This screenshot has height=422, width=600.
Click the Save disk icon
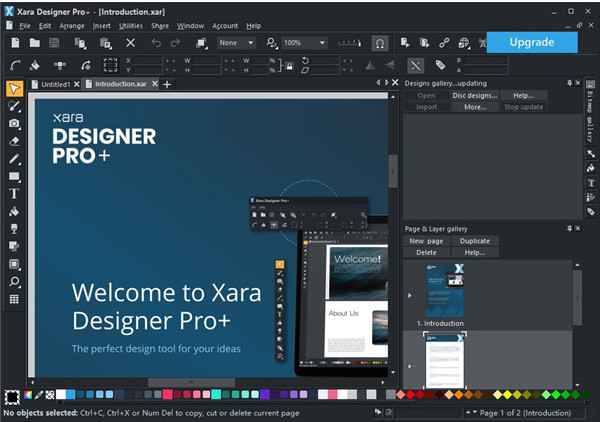tap(54, 42)
